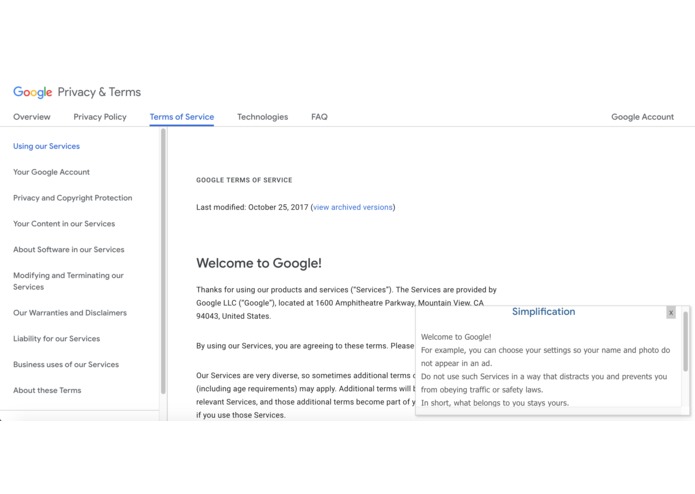Screen dimensions: 695x494
Task: Click the Simplification popup scrollbar
Action: coord(685,341)
